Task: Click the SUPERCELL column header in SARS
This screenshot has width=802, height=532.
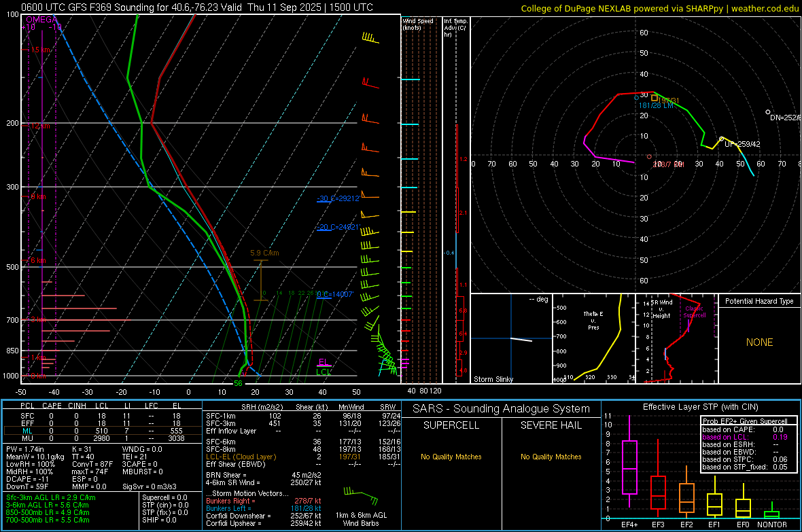Action: coord(451,425)
